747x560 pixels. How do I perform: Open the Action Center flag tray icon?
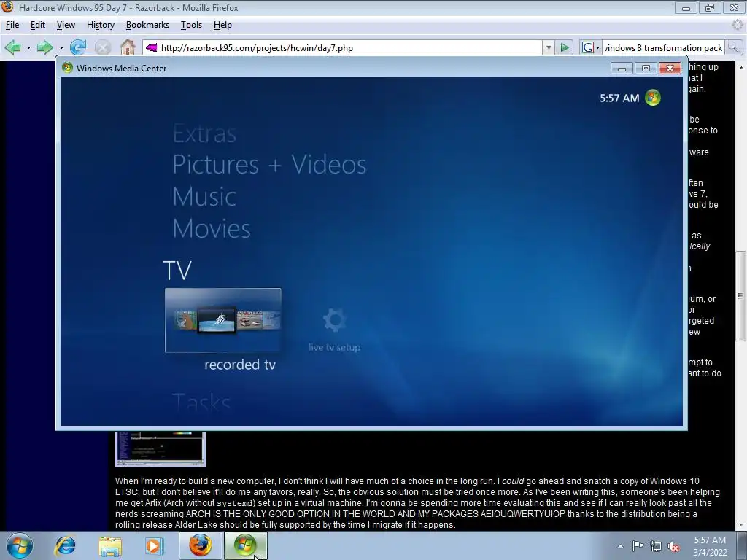638,546
